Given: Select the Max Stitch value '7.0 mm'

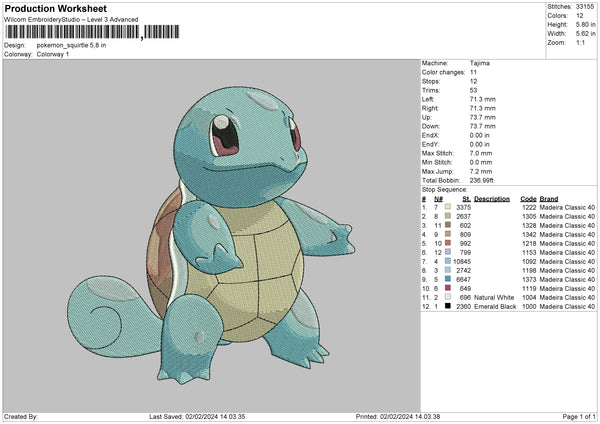Looking at the screenshot, I should click(x=481, y=153).
